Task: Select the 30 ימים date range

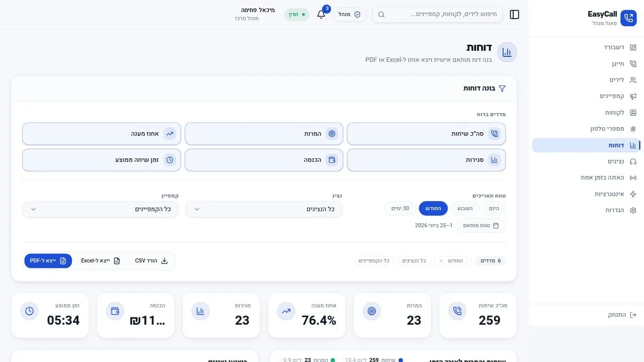Action: (x=400, y=209)
